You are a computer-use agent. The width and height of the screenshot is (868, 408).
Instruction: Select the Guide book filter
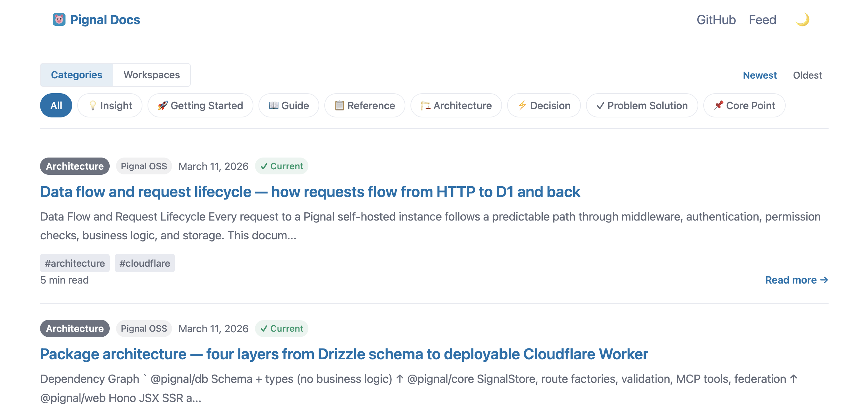288,105
